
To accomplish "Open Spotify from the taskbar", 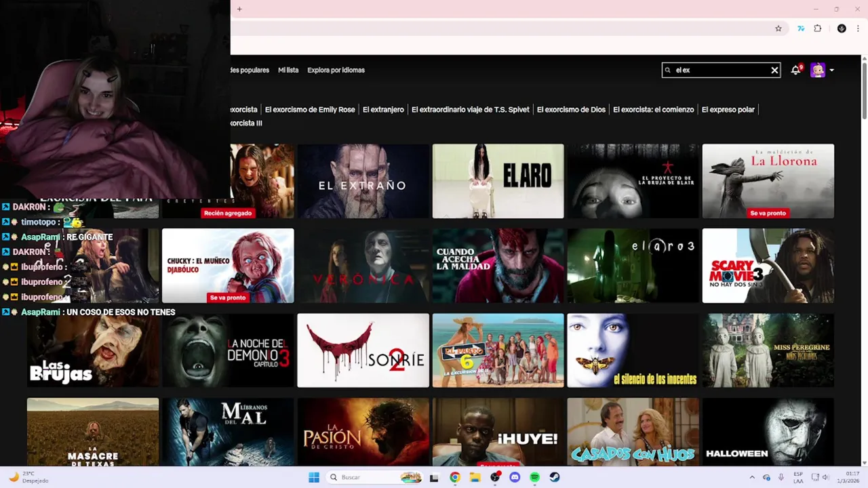I will click(534, 477).
